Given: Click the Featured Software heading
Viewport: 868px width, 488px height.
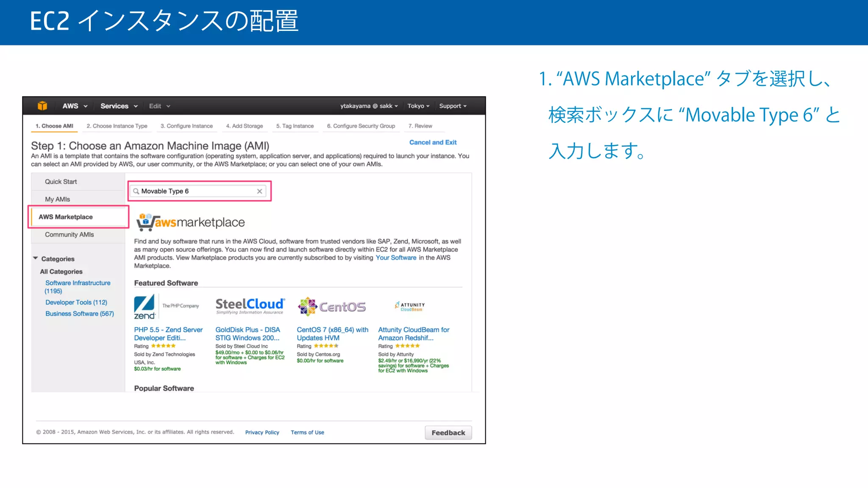Looking at the screenshot, I should (166, 283).
